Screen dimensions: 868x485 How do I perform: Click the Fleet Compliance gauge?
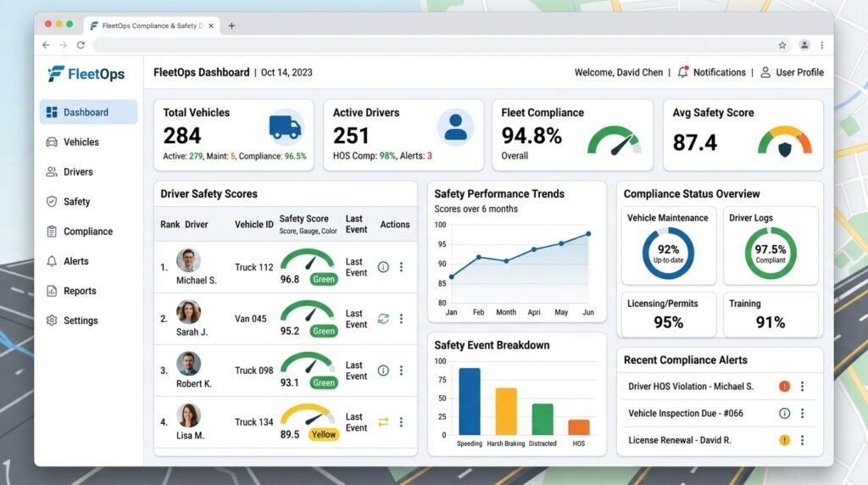615,141
